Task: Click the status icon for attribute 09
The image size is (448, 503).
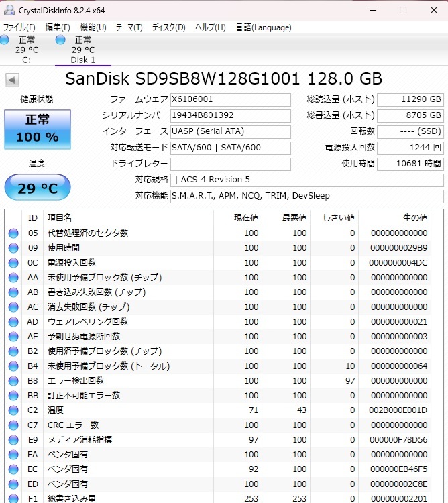Action: (x=13, y=248)
